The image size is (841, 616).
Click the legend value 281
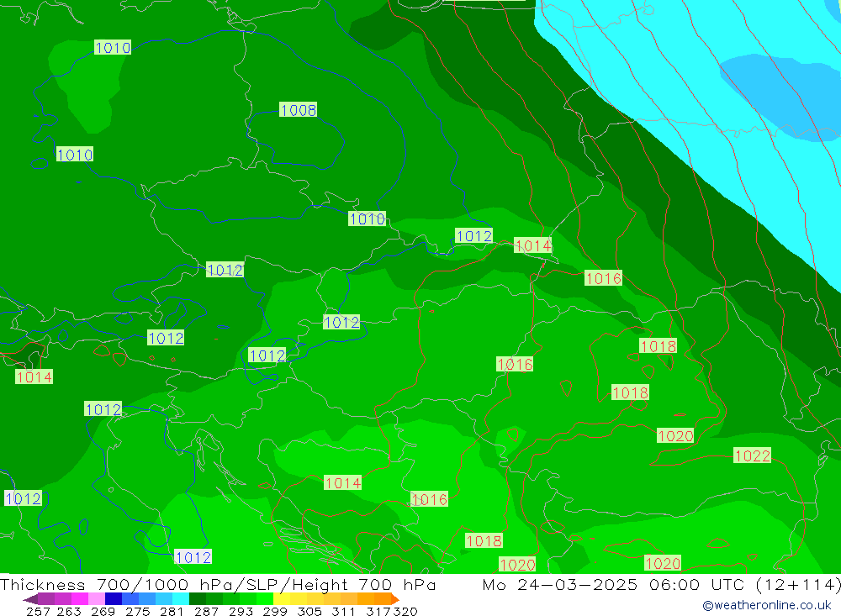pos(172,611)
